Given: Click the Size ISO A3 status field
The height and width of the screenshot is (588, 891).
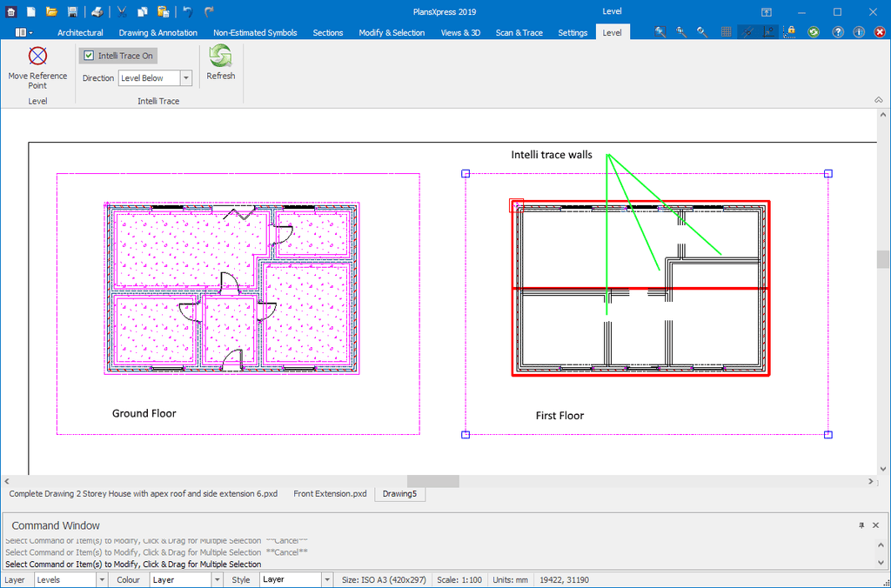Looking at the screenshot, I should 384,579.
